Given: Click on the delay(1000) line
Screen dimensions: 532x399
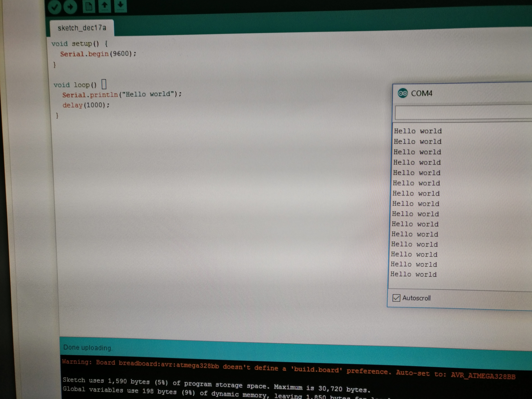Looking at the screenshot, I should tap(86, 105).
